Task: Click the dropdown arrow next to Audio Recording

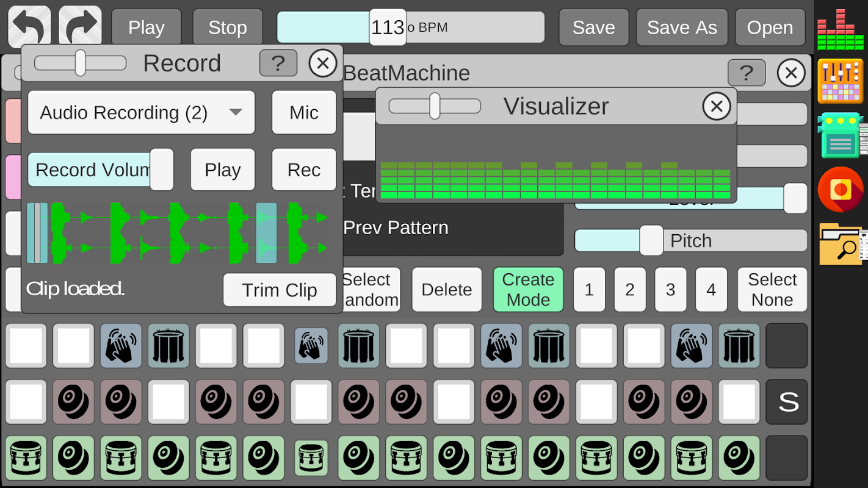Action: [236, 112]
